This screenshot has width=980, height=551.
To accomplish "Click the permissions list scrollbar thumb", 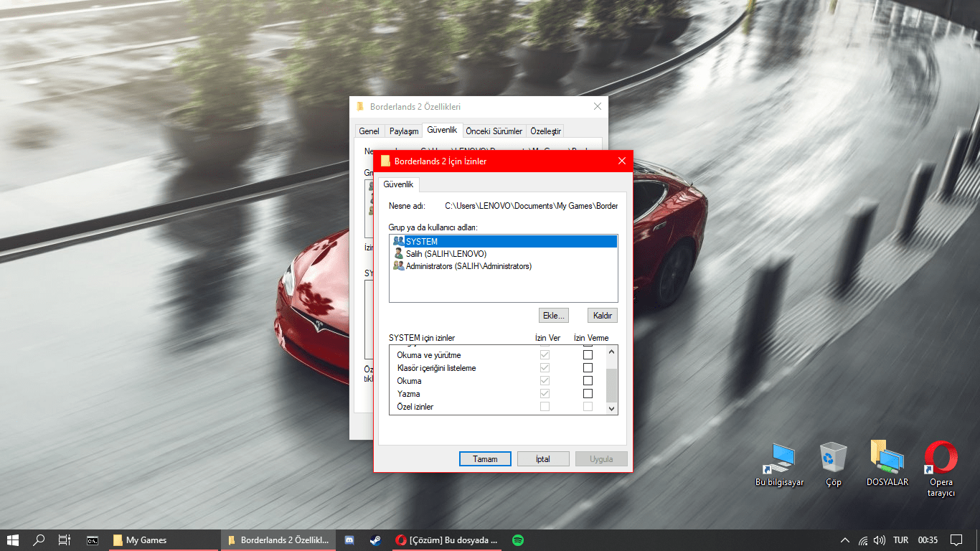I will click(x=611, y=385).
